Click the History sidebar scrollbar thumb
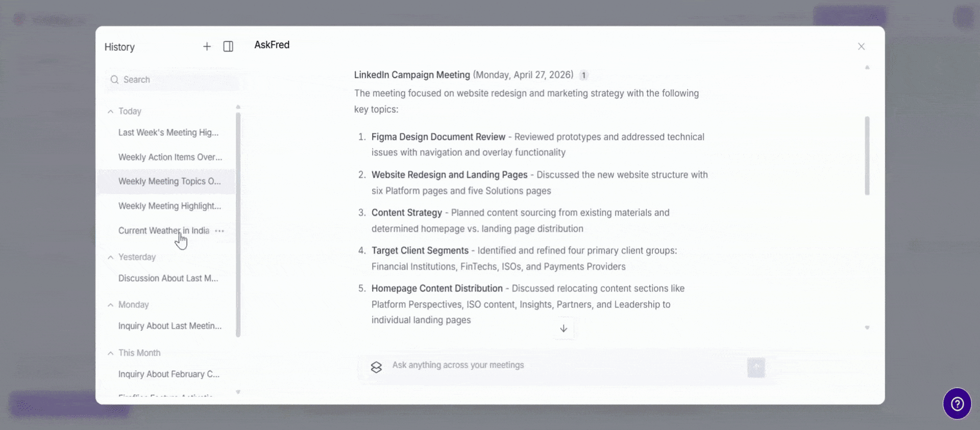980x430 pixels. point(238,225)
